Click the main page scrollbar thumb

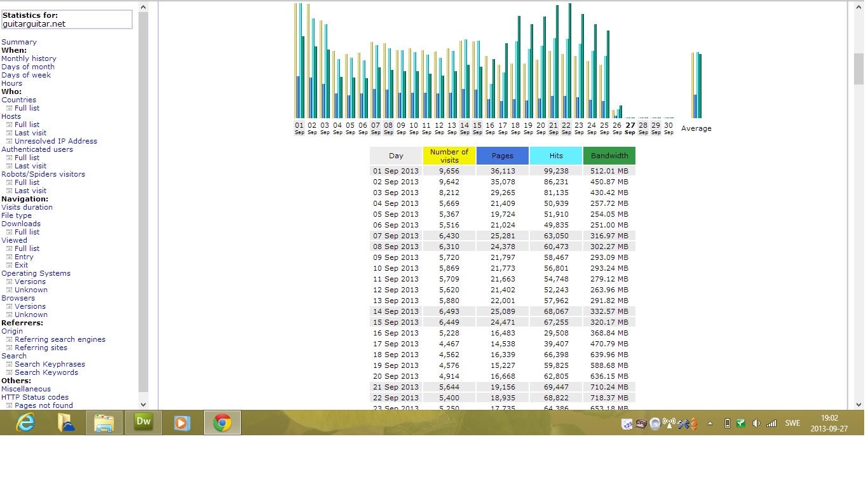(858, 69)
